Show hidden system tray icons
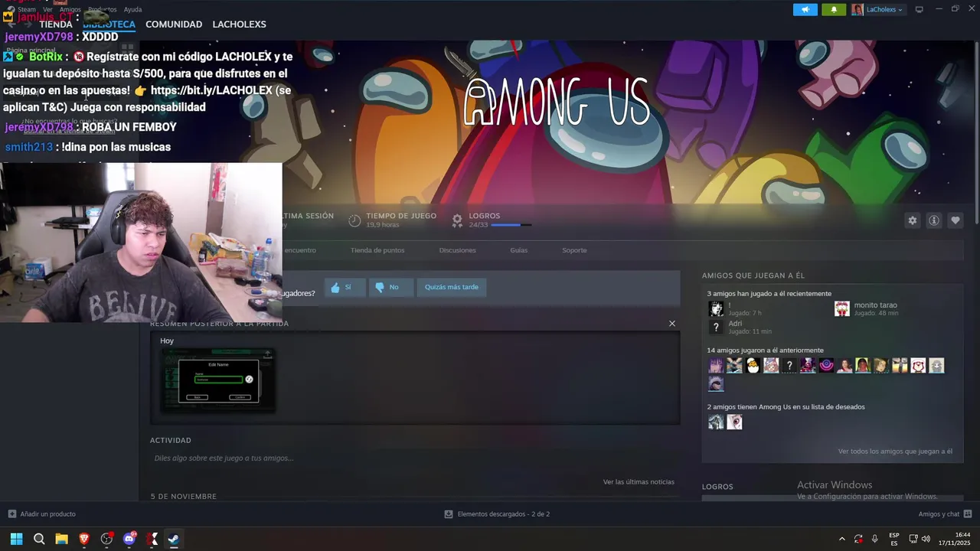 click(842, 539)
